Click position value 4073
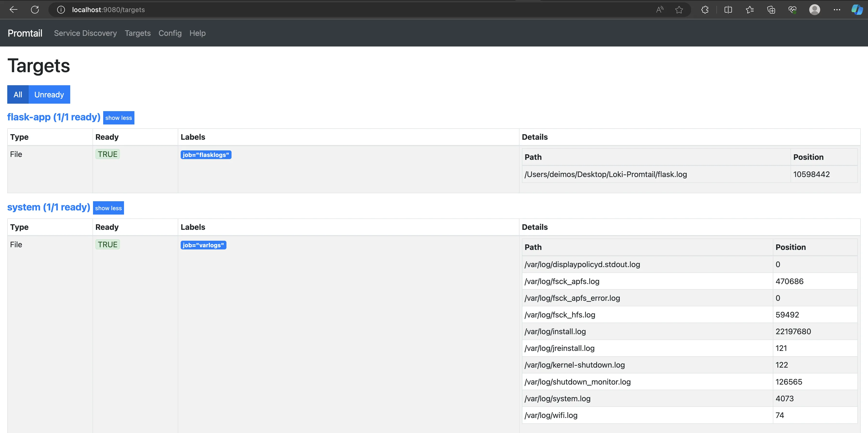The height and width of the screenshot is (433, 868). point(784,399)
